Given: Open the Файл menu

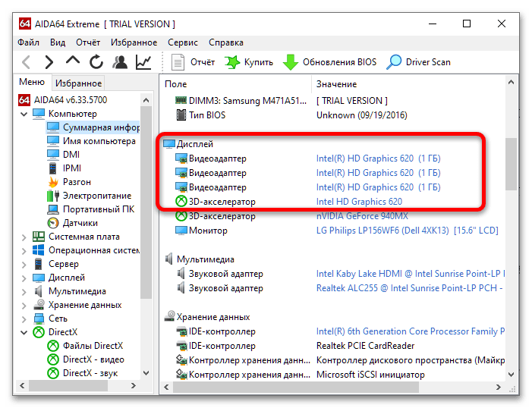Looking at the screenshot, I should click(x=29, y=42).
